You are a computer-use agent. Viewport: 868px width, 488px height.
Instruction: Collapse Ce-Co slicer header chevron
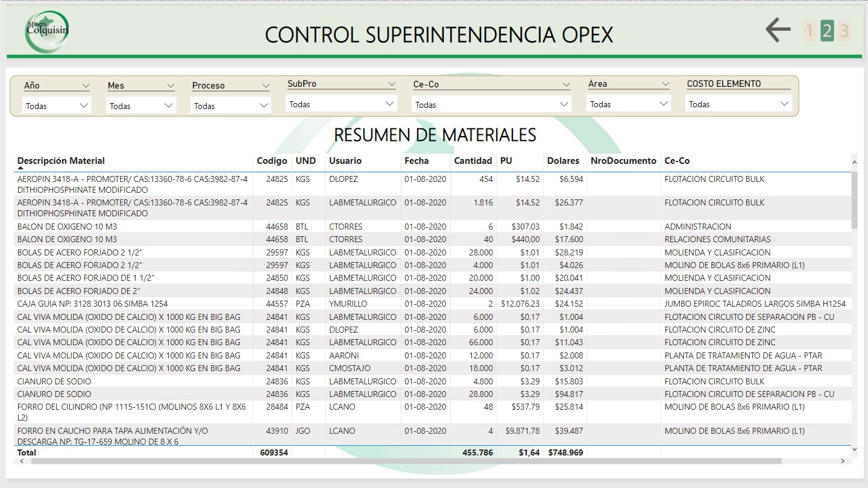565,84
